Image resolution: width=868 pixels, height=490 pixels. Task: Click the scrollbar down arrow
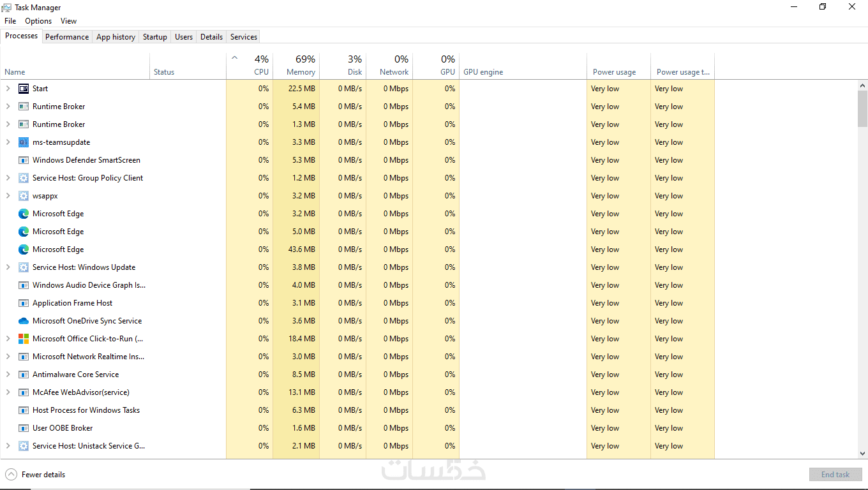click(x=862, y=454)
